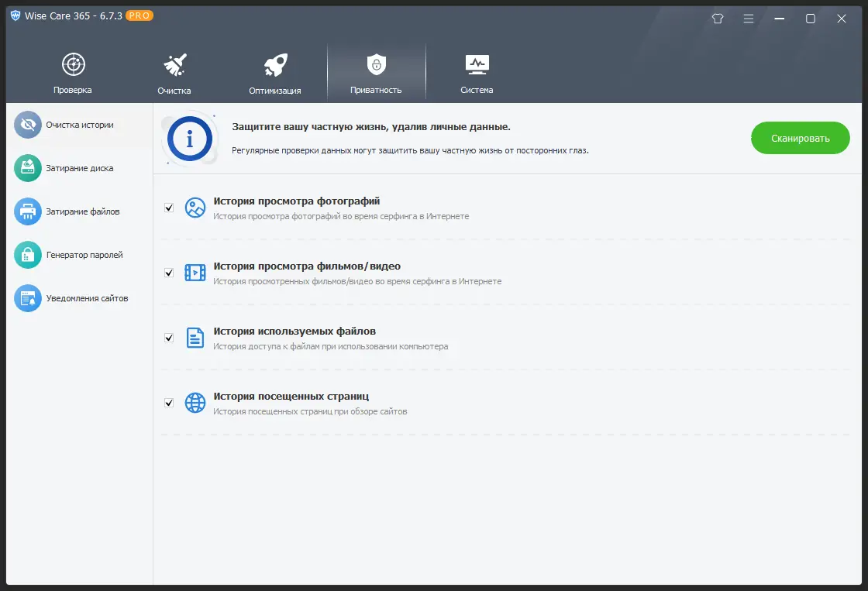Open Затирание диска label in sidebar

(80, 168)
